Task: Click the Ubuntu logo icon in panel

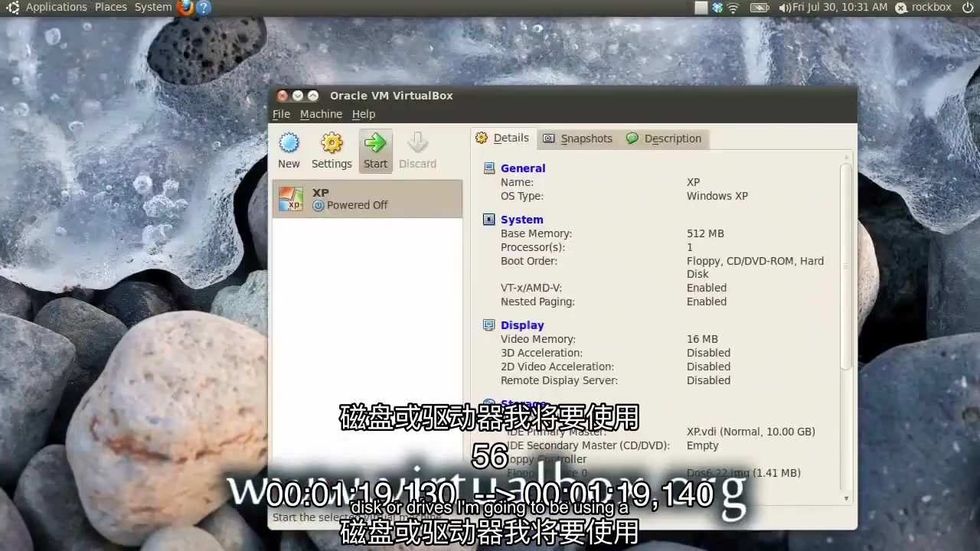Action: click(13, 8)
